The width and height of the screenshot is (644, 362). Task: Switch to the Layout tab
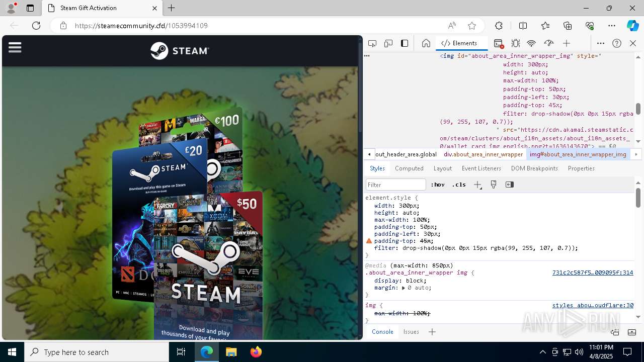point(443,168)
